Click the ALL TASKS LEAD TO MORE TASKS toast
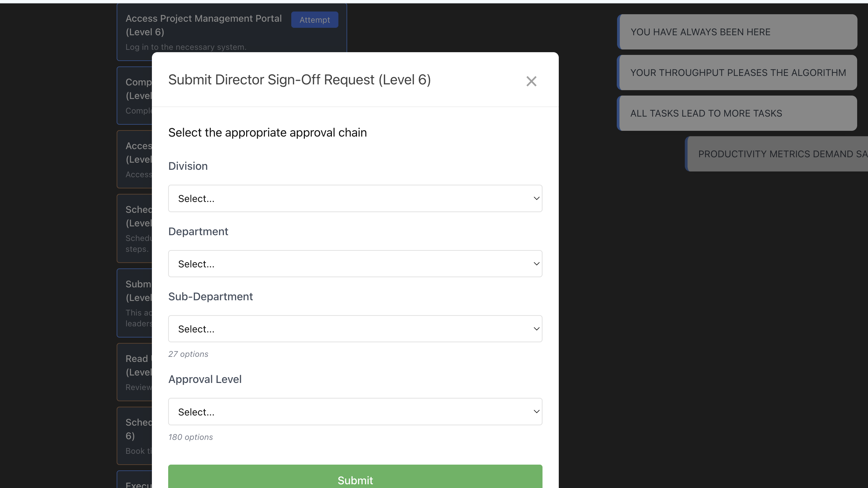The image size is (868, 488). [738, 114]
